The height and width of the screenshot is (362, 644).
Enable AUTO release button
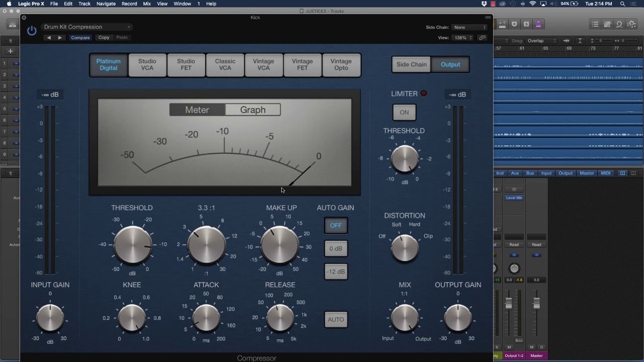[336, 319]
